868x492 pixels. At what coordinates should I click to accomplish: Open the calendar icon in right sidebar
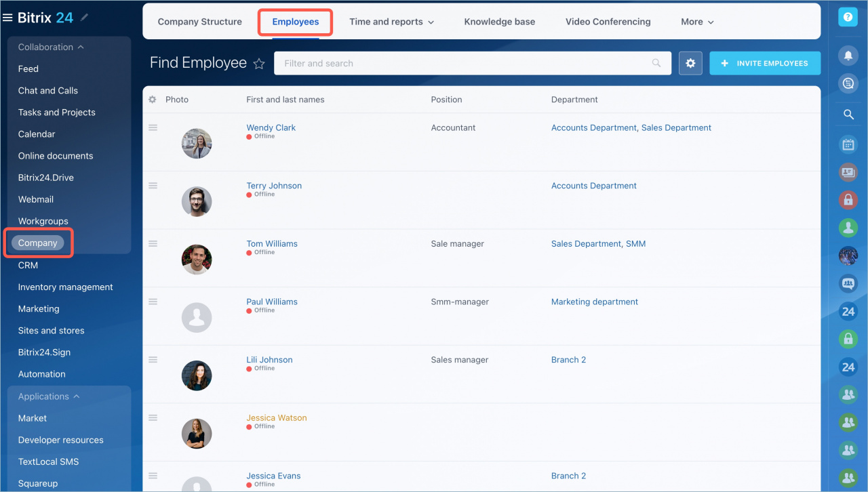848,144
